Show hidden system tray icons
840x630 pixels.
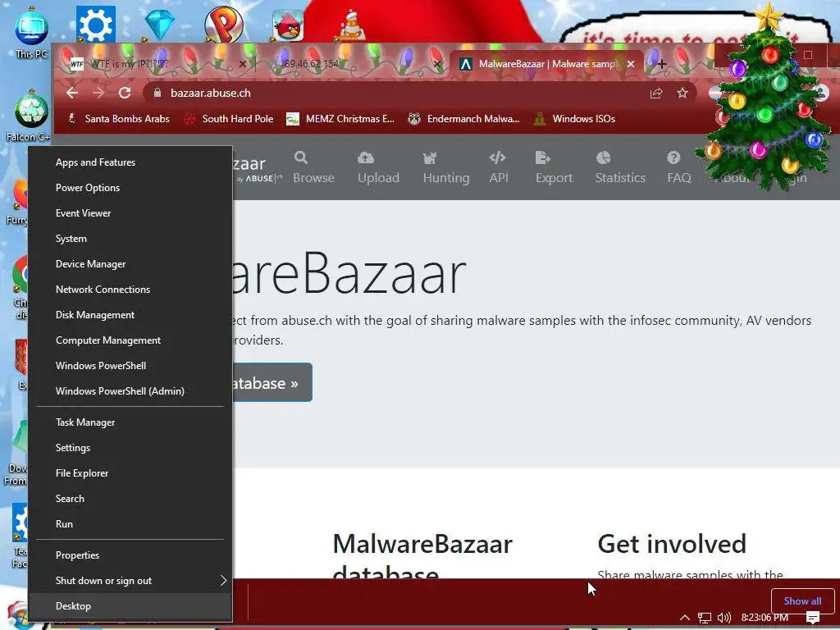[x=685, y=618]
